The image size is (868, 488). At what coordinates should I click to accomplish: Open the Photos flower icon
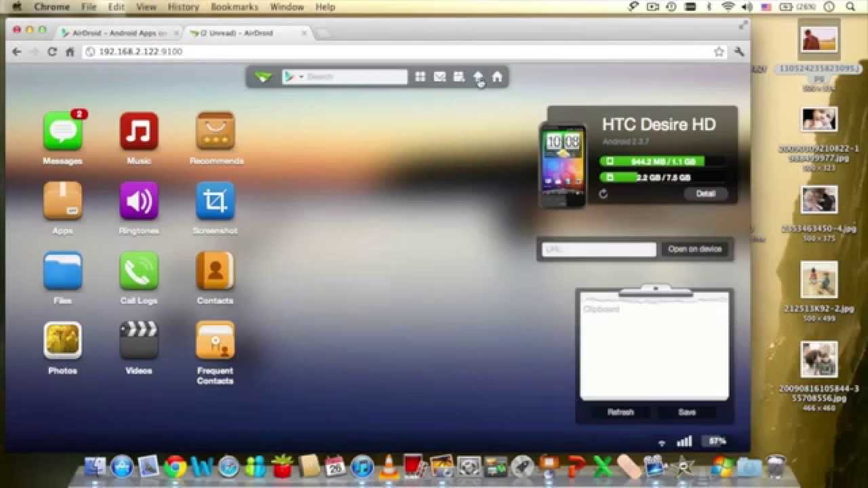click(x=63, y=340)
